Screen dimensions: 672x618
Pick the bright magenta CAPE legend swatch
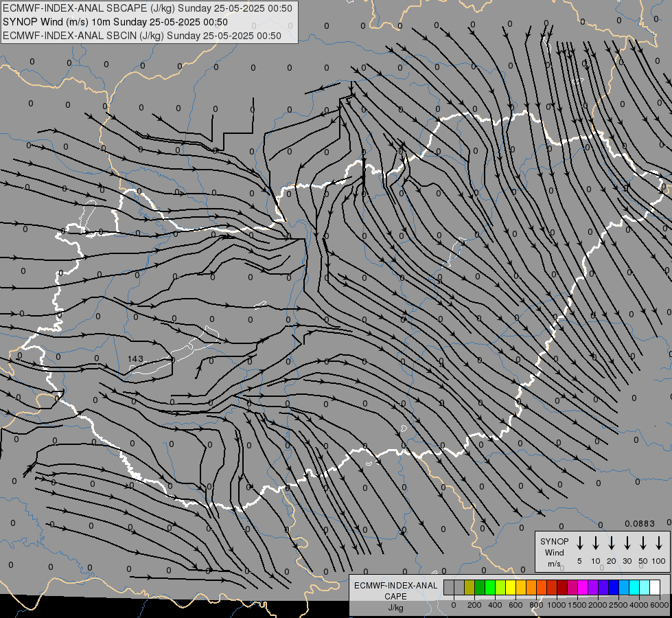(x=583, y=587)
